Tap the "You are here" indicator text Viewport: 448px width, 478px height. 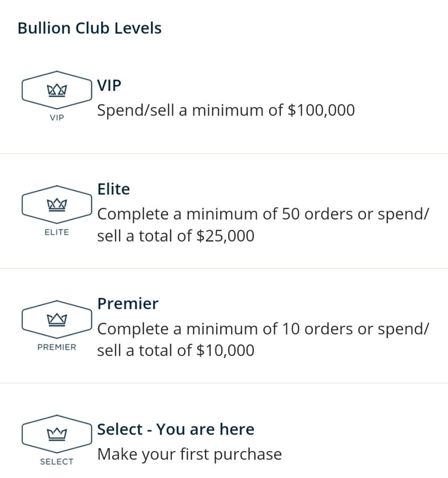[x=205, y=429]
